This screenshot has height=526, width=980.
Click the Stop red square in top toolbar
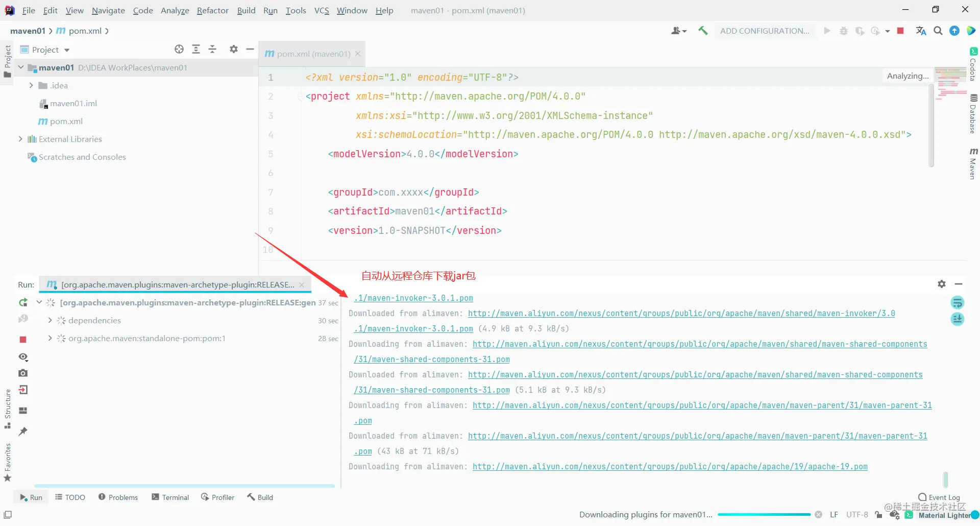[x=900, y=31]
